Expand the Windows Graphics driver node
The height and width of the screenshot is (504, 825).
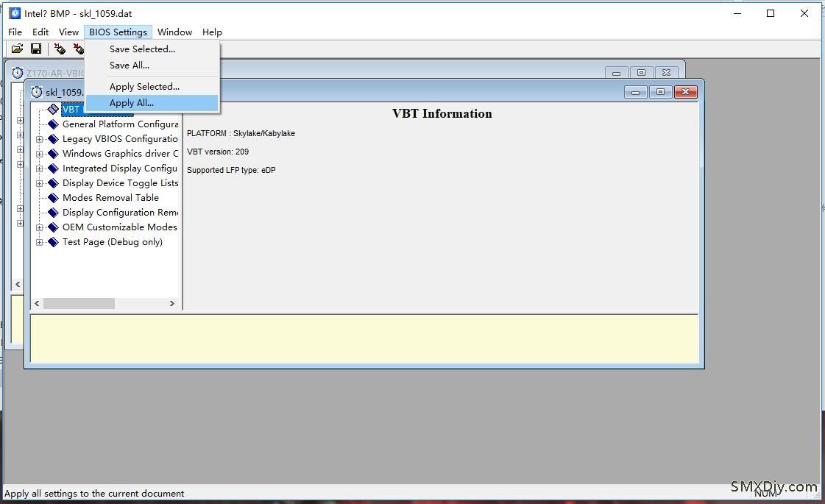pyautogui.click(x=40, y=155)
